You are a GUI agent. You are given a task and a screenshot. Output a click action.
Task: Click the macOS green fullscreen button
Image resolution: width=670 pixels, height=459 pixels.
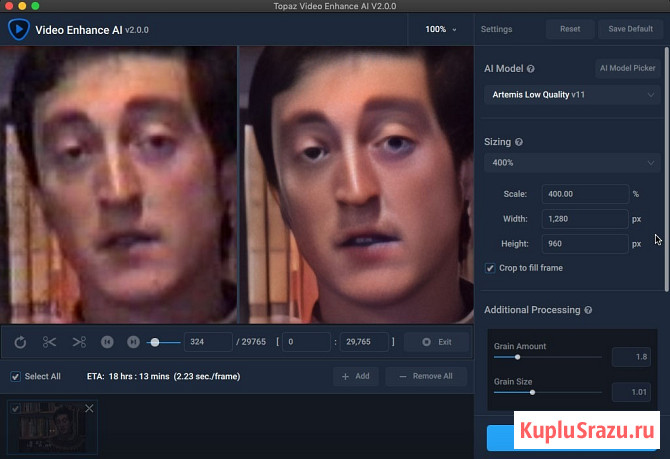click(35, 6)
